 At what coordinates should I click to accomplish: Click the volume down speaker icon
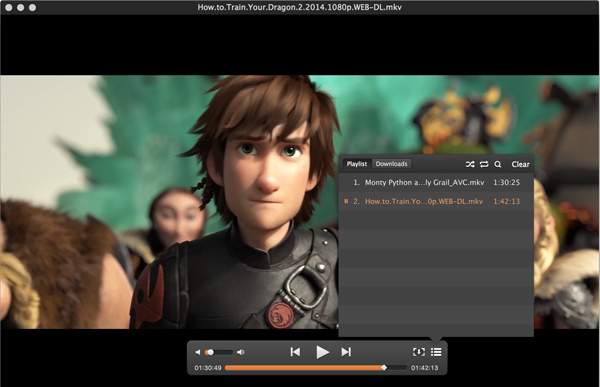(x=197, y=352)
